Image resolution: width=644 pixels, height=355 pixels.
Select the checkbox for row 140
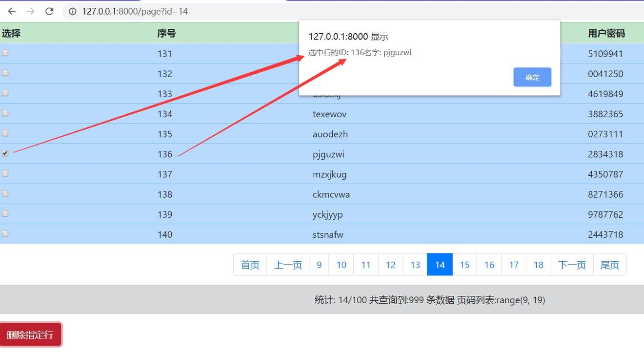tap(5, 233)
